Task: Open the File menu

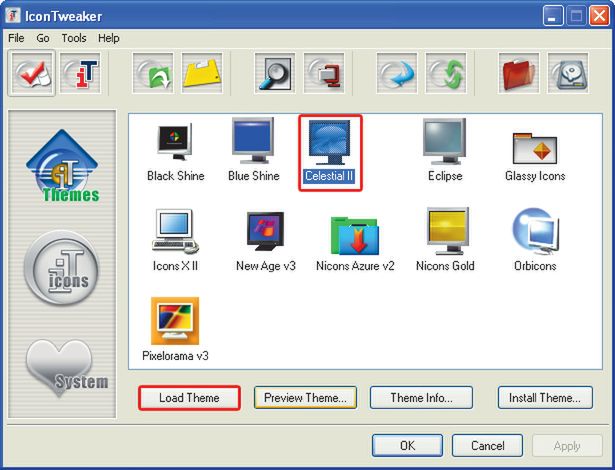Action: tap(16, 38)
